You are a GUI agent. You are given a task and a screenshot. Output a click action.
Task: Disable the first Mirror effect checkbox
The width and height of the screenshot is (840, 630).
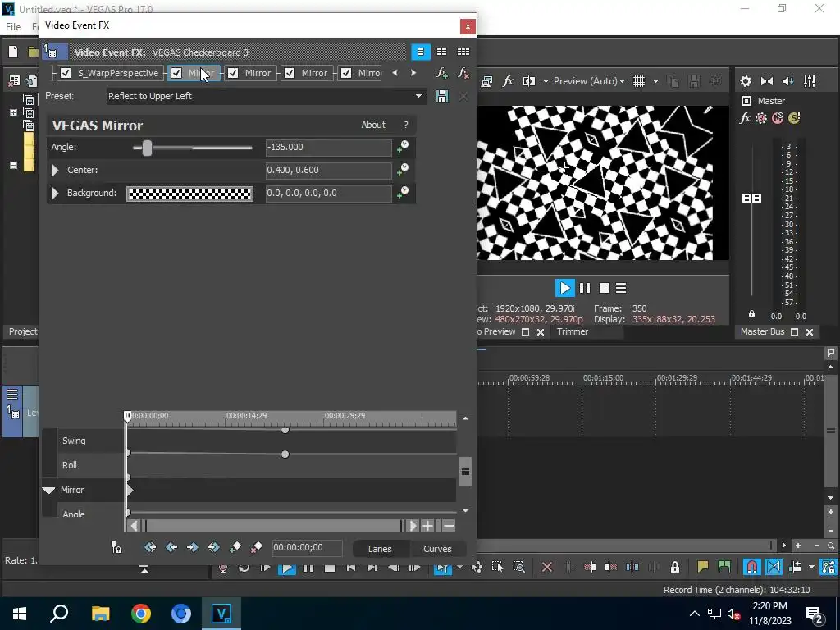coord(176,73)
